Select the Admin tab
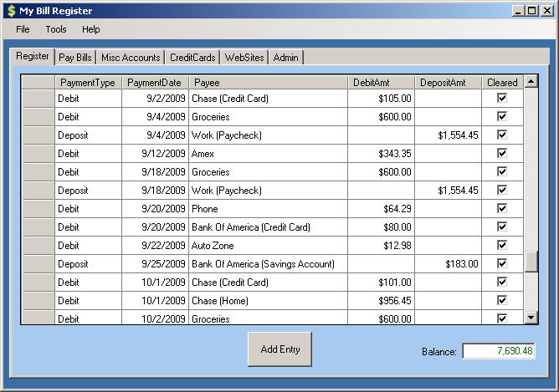The width and height of the screenshot is (559, 392). coord(286,58)
